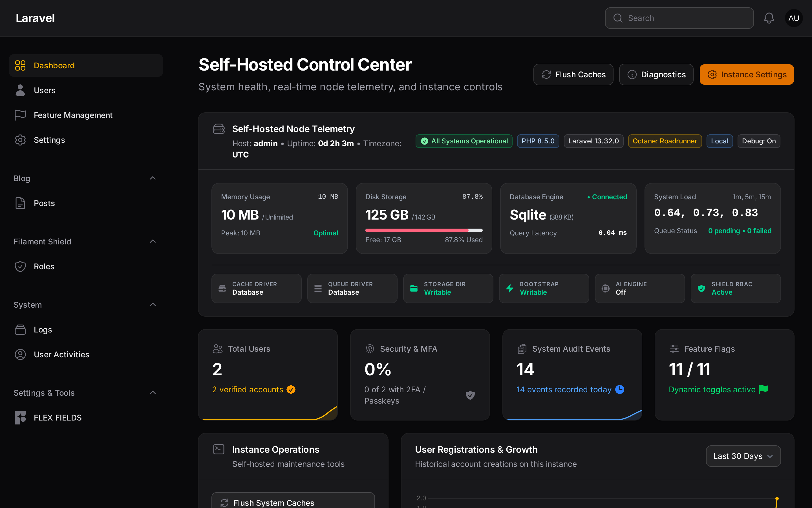Click the terminal icon beside Instance Operations
The width and height of the screenshot is (812, 508).
219,449
